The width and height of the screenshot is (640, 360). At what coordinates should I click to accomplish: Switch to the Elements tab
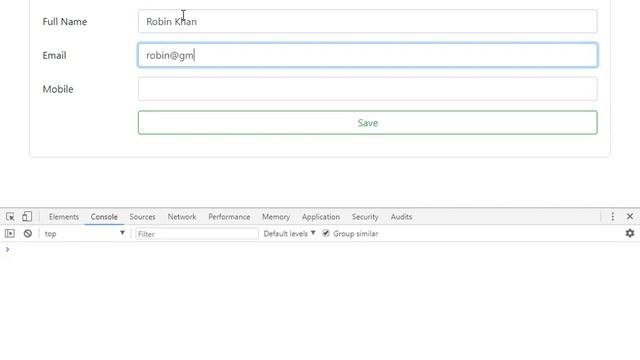(64, 217)
